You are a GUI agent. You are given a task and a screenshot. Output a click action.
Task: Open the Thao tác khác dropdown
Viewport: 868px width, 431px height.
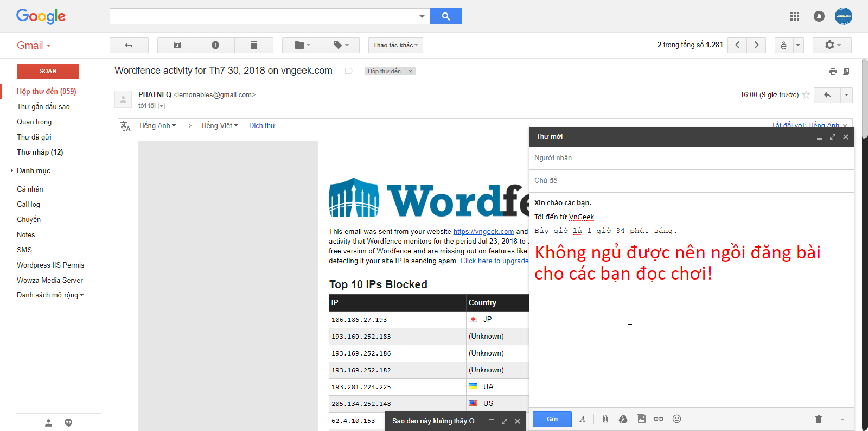(x=395, y=45)
